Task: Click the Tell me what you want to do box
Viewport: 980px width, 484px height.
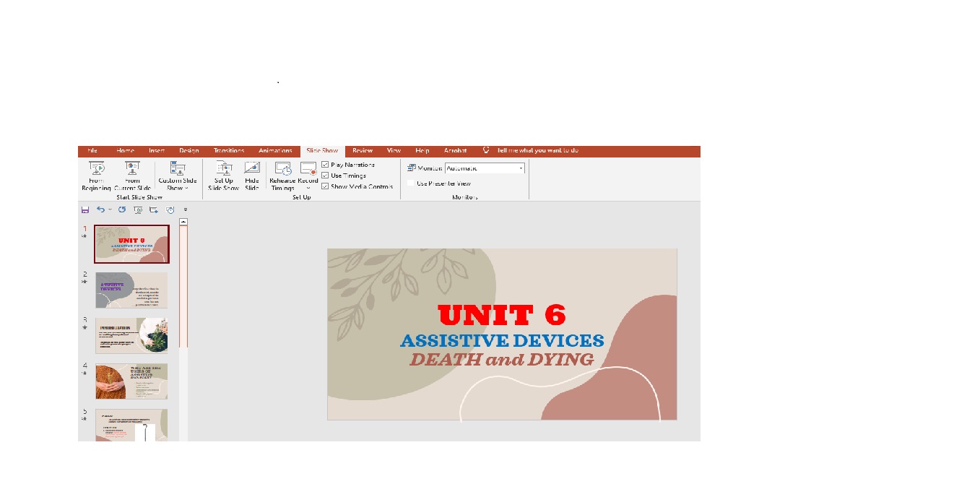Action: [538, 151]
